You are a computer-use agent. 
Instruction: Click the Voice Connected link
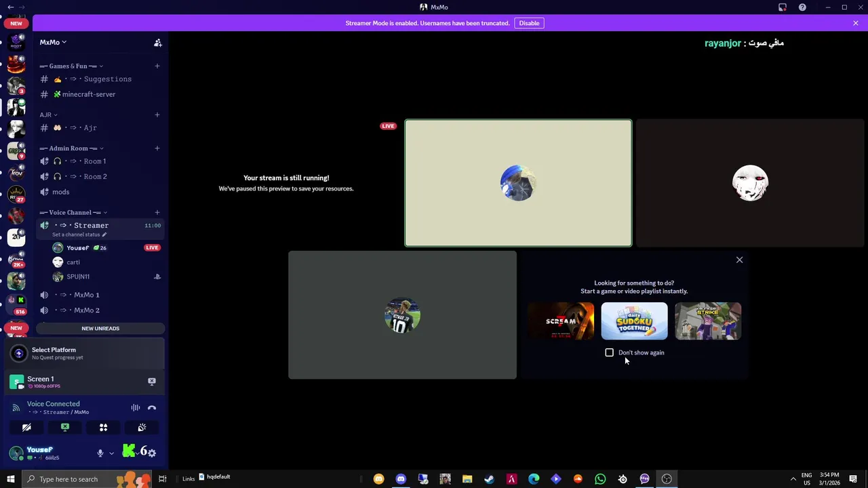(53, 404)
